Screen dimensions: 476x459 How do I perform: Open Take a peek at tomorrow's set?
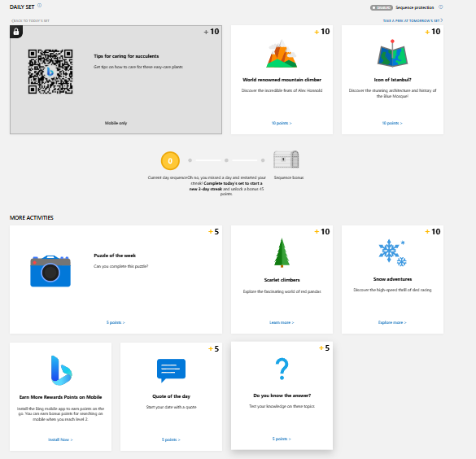pos(413,20)
